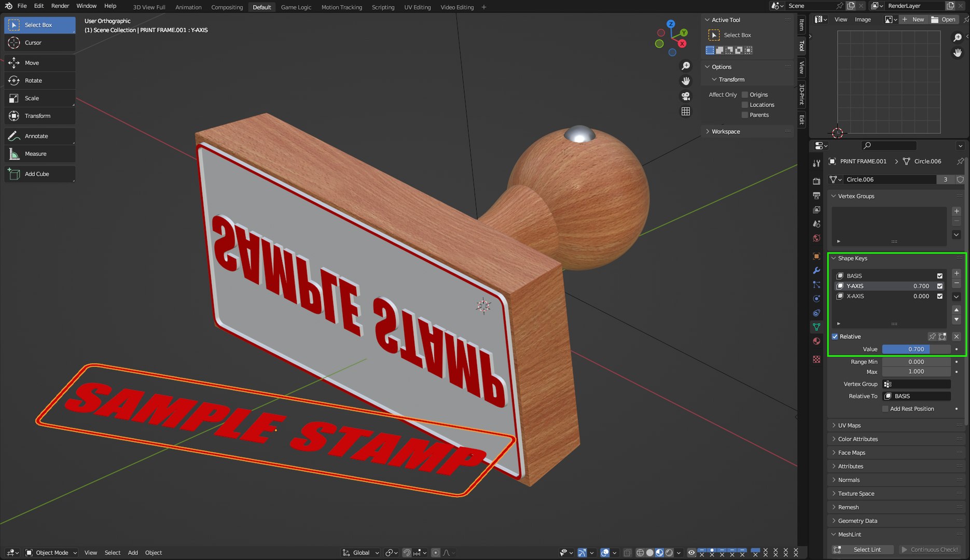Select rendered viewport shading mode
The height and width of the screenshot is (560, 970).
click(669, 553)
